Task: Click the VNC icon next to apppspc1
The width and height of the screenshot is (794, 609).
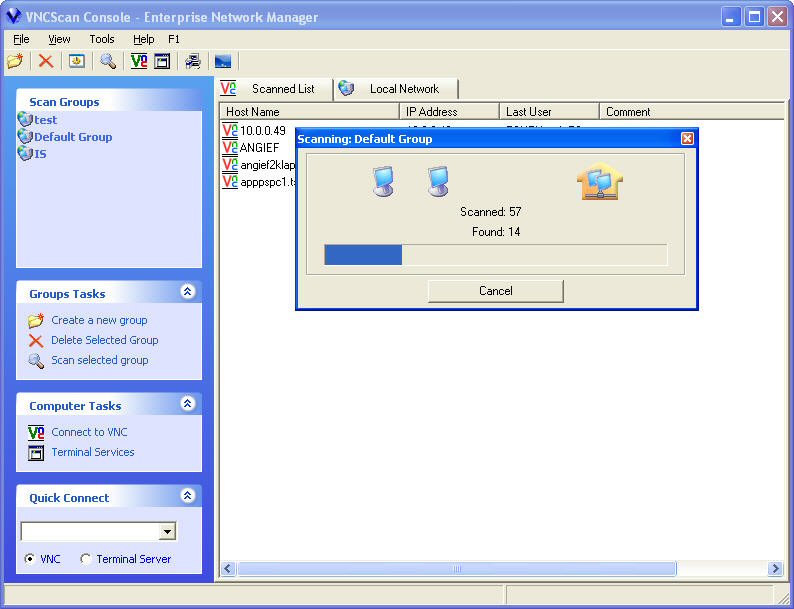Action: point(230,181)
